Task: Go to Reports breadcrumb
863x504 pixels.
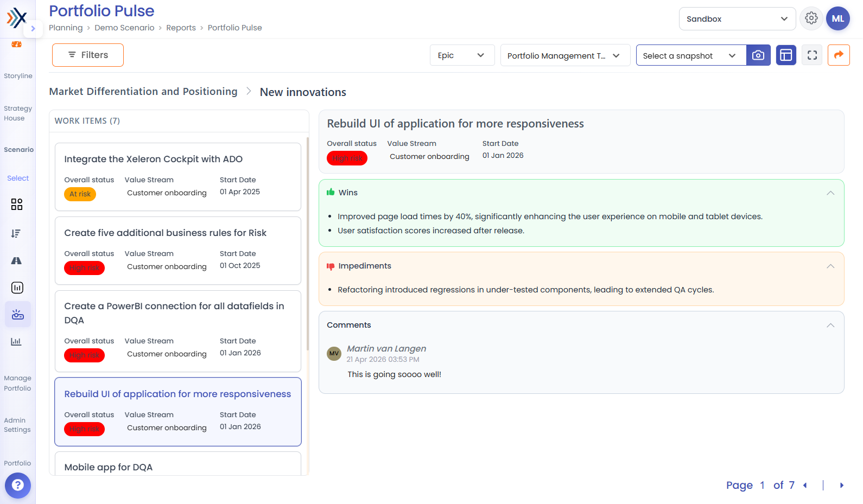Action: pos(181,28)
